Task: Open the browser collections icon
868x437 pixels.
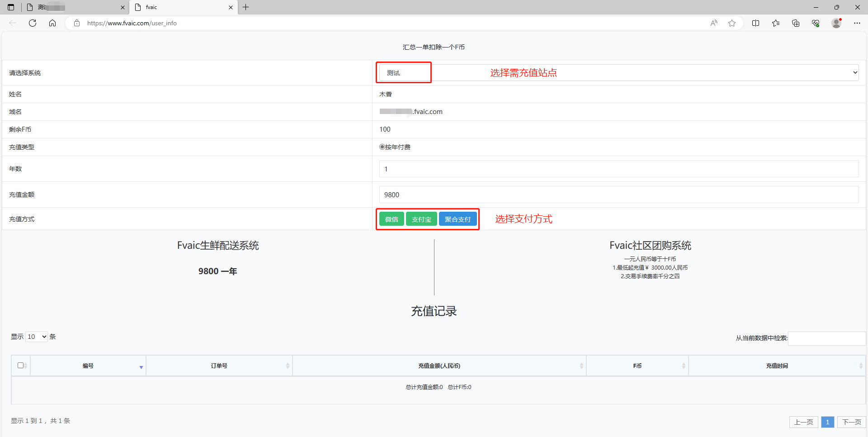Action: [796, 23]
